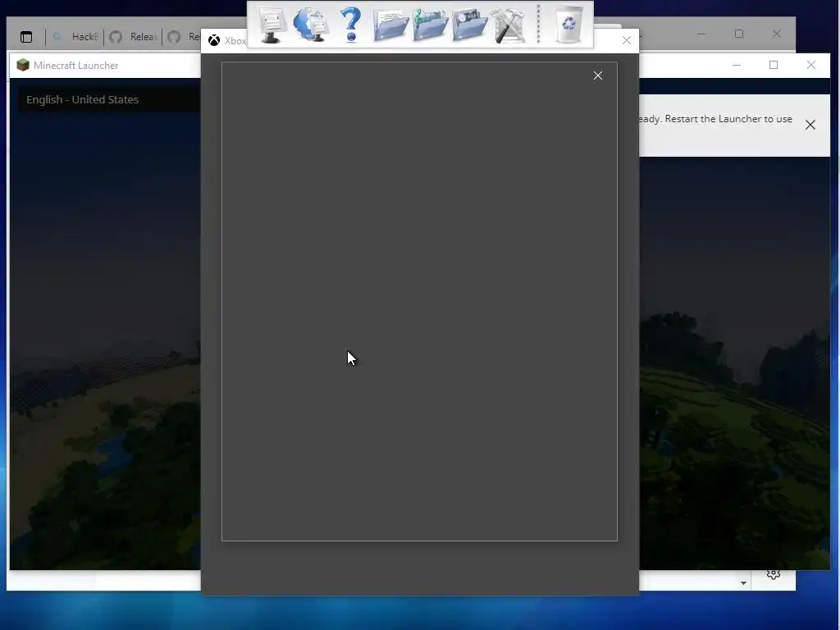Switch to the Releas GitHub browser tab
The image size is (840, 630).
[x=134, y=37]
